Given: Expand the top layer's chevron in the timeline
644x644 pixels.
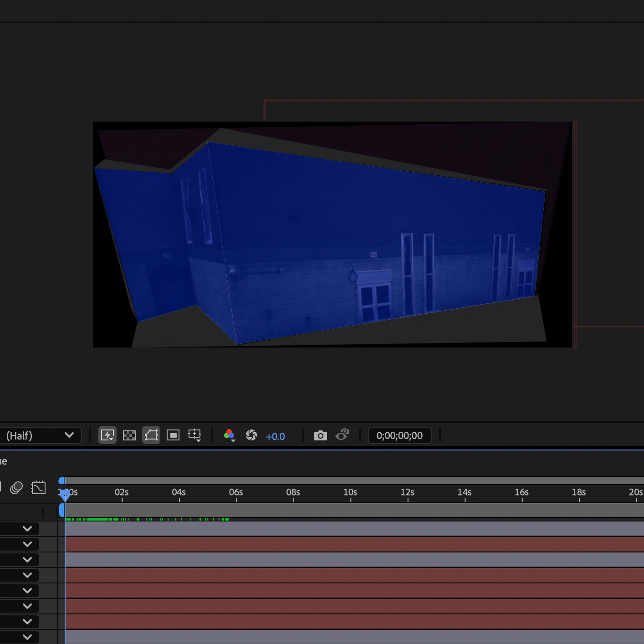Looking at the screenshot, I should point(27,528).
